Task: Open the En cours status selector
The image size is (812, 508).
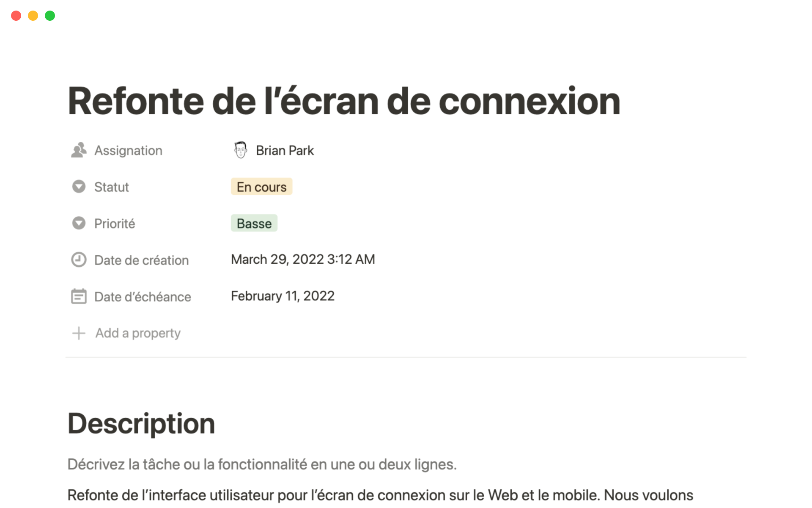Action: pyautogui.click(x=261, y=187)
